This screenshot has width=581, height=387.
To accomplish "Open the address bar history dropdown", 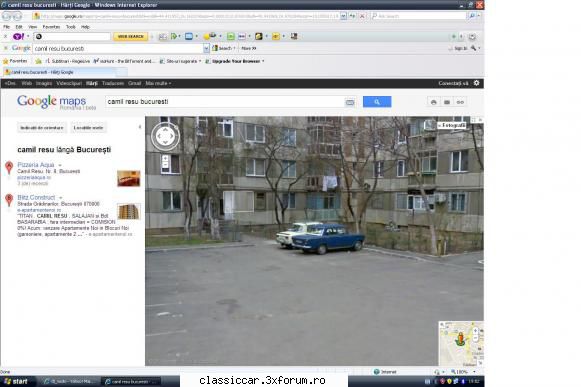I will click(x=343, y=16).
